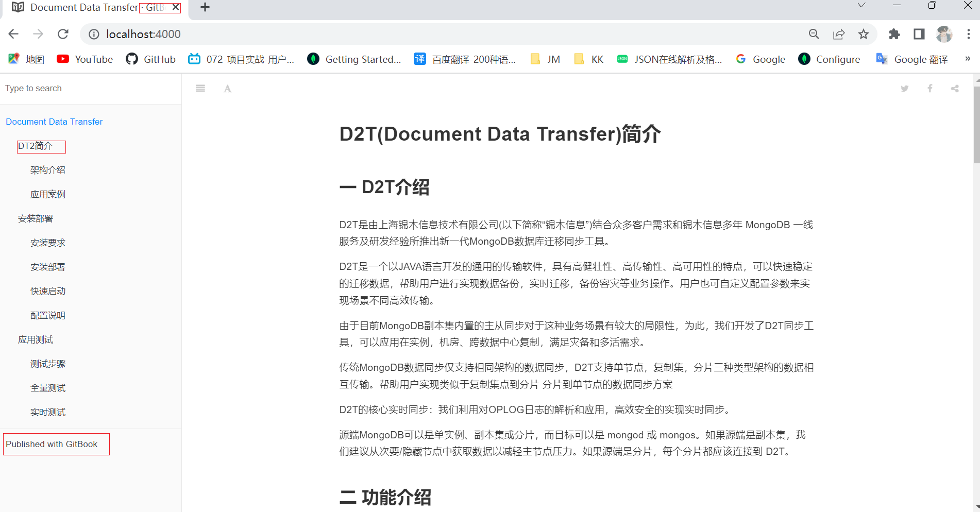Open Document Data Transfer sidebar link

tap(54, 122)
